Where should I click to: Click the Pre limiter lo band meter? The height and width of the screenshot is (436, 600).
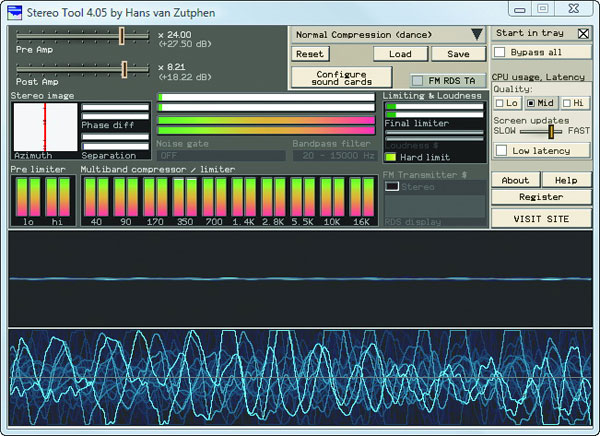[x=28, y=197]
